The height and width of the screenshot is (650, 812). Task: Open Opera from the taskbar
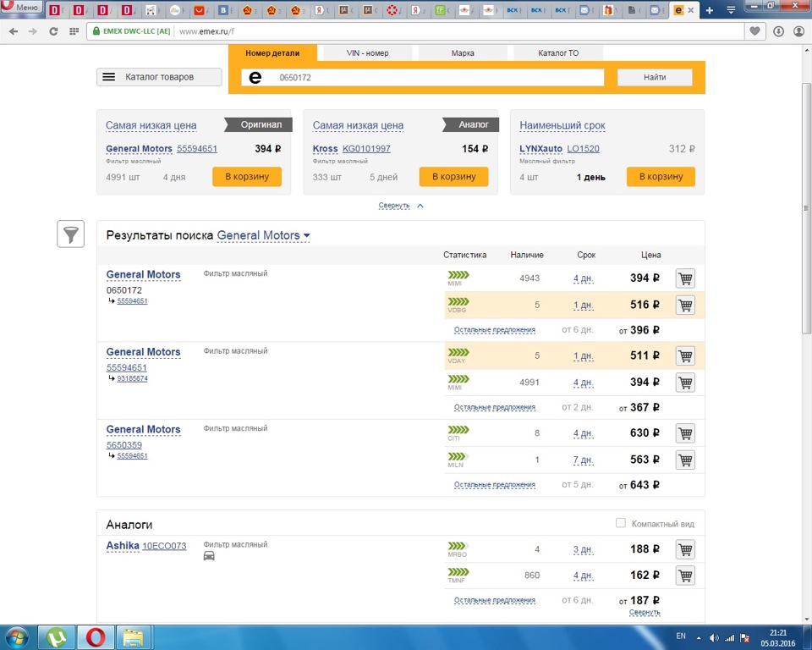click(96, 637)
